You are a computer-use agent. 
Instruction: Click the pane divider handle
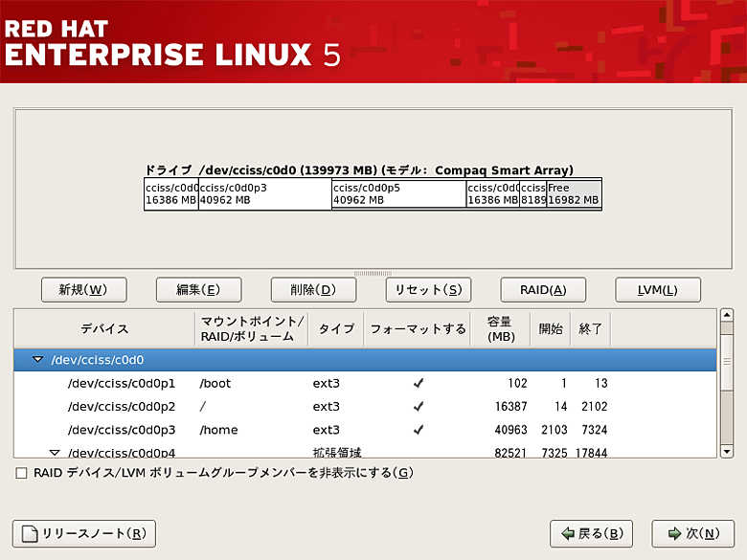point(373,274)
